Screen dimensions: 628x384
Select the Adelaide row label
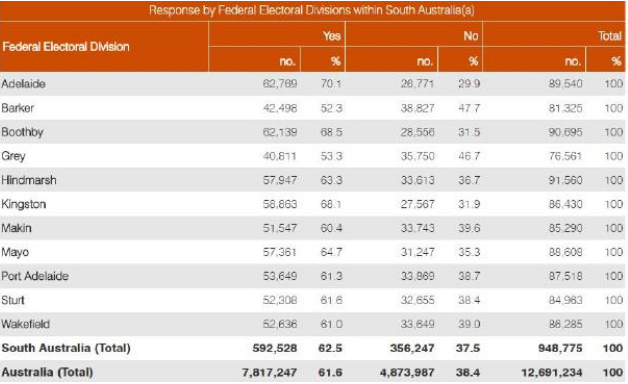(x=23, y=84)
